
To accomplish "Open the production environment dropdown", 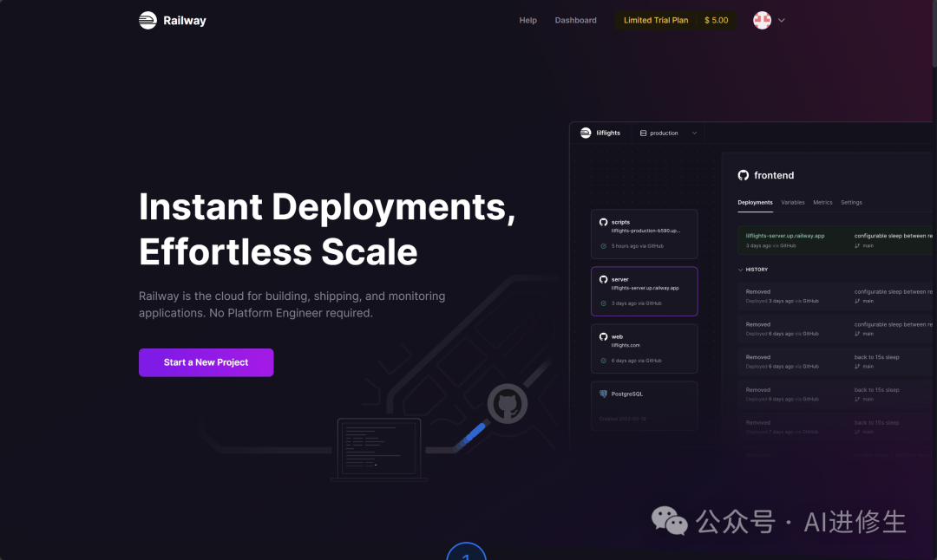I will point(668,133).
